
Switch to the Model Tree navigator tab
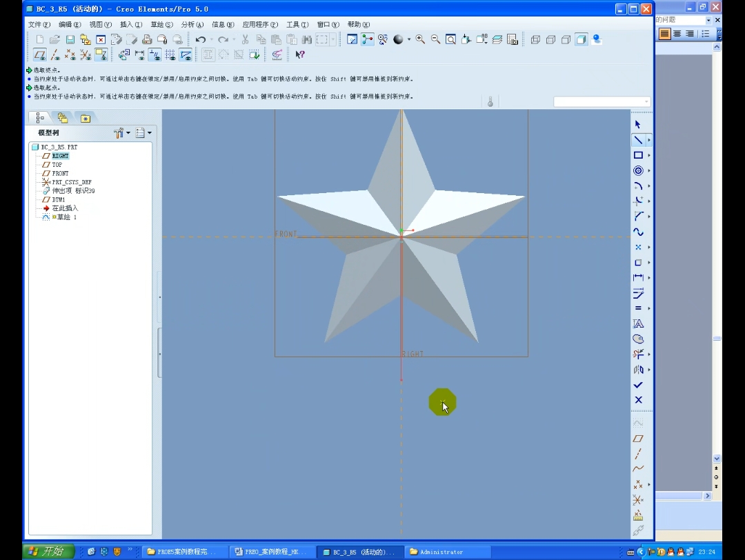pyautogui.click(x=40, y=118)
